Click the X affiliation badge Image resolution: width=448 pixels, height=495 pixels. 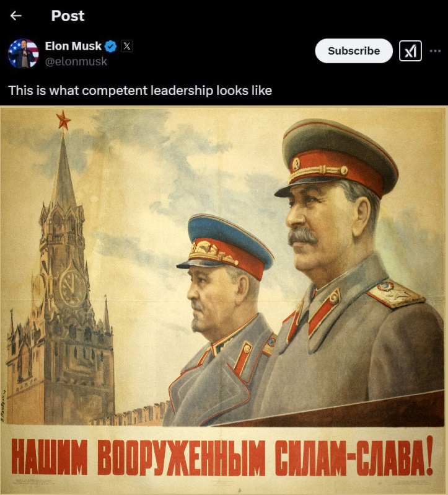127,46
